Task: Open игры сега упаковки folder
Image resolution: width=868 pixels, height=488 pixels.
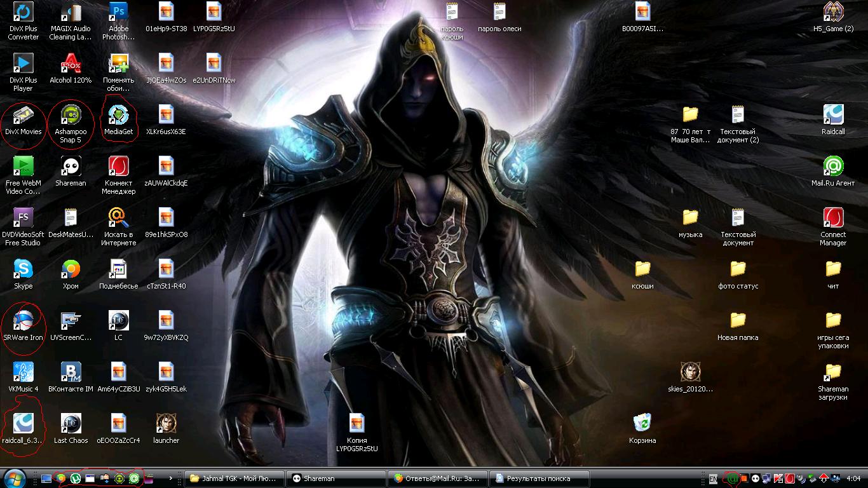Action: coord(833,330)
